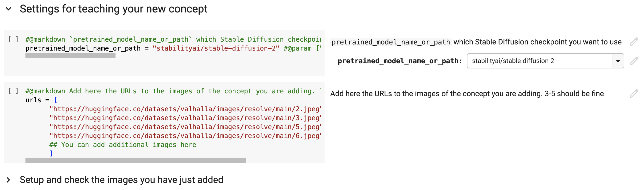Open the 5.jpeg huggingface image link
Screen dimensions: 644x190
point(186,127)
